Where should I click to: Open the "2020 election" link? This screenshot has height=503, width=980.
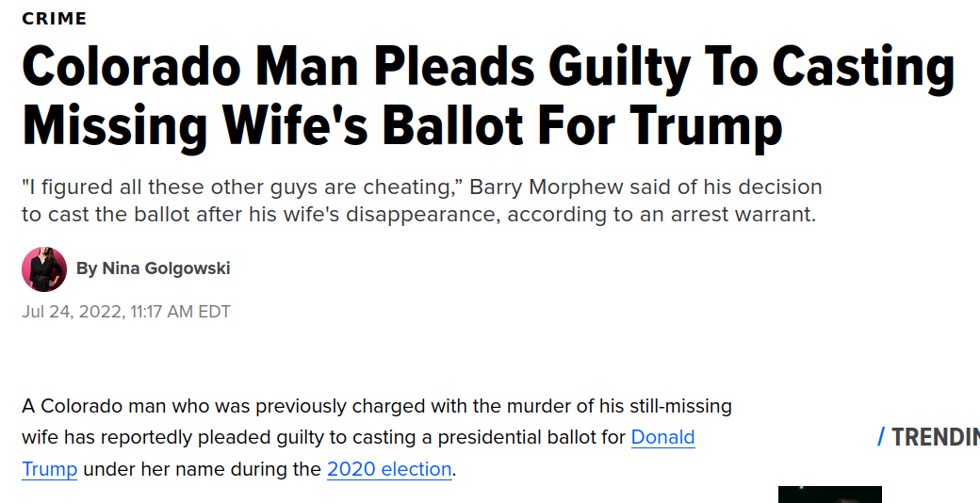389,469
